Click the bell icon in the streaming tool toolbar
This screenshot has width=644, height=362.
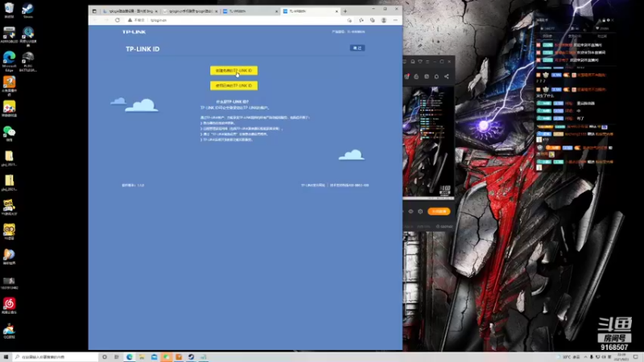click(x=436, y=76)
